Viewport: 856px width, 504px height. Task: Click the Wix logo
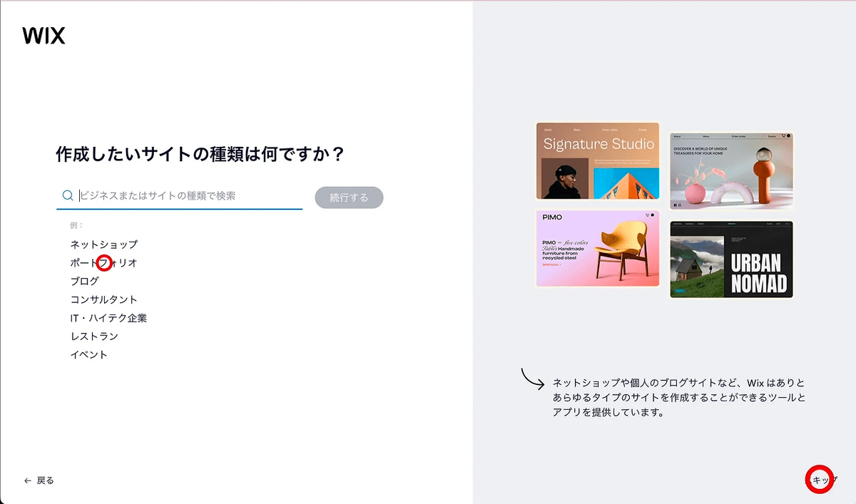click(44, 36)
